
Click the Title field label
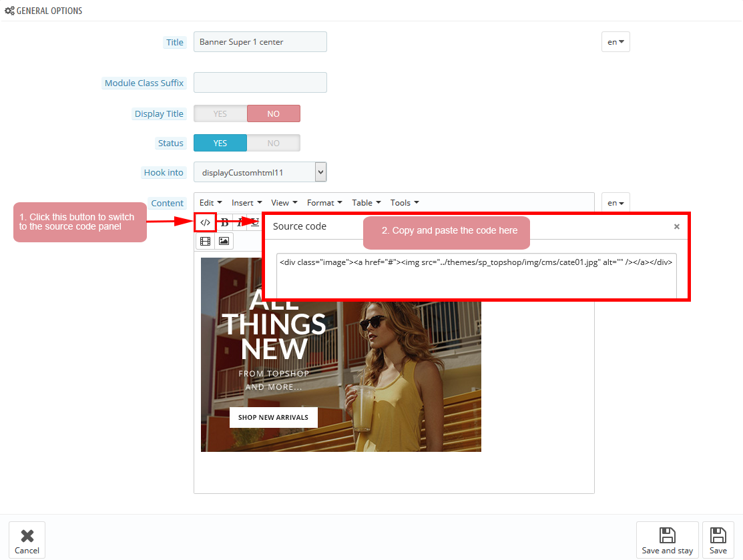point(175,42)
